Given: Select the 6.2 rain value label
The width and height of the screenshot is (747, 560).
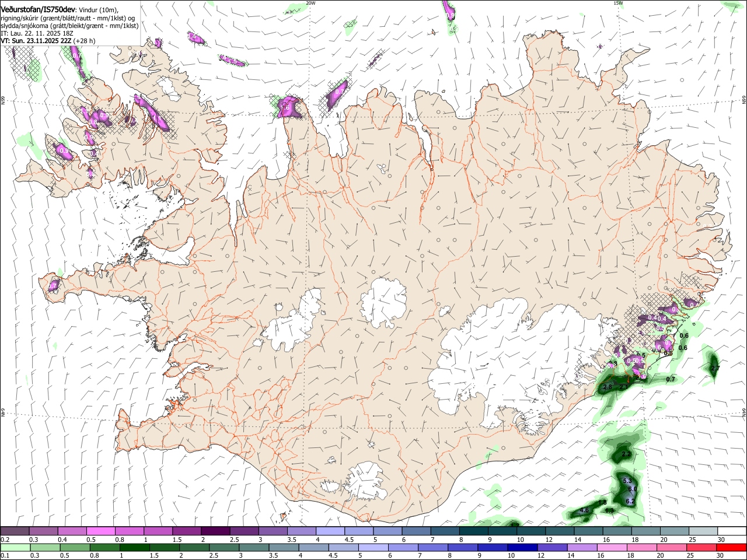Looking at the screenshot, I should click(630, 502).
